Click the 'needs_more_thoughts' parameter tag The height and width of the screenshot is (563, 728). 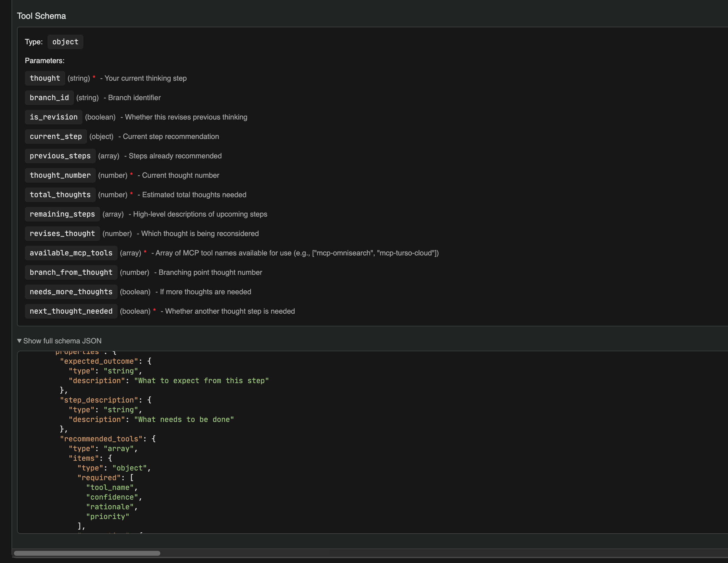(71, 292)
